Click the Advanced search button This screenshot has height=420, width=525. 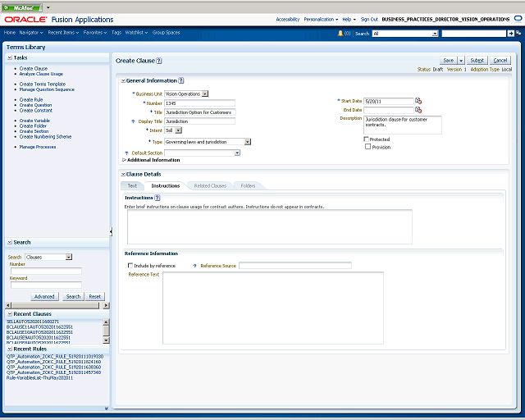point(44,296)
